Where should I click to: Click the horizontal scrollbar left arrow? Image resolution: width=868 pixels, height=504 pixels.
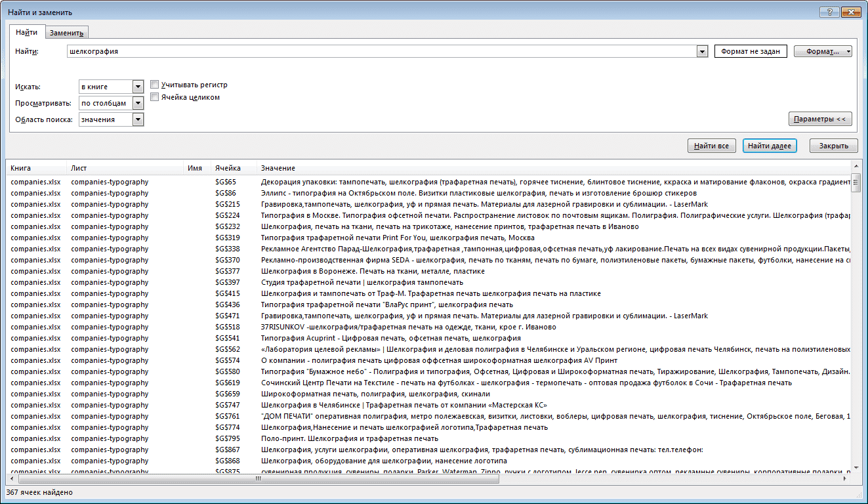tap(11, 479)
